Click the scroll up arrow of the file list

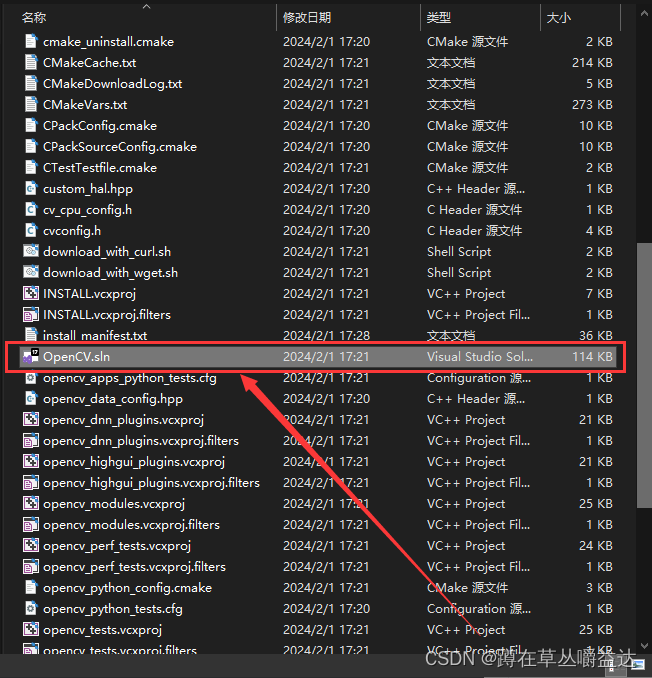(x=644, y=13)
